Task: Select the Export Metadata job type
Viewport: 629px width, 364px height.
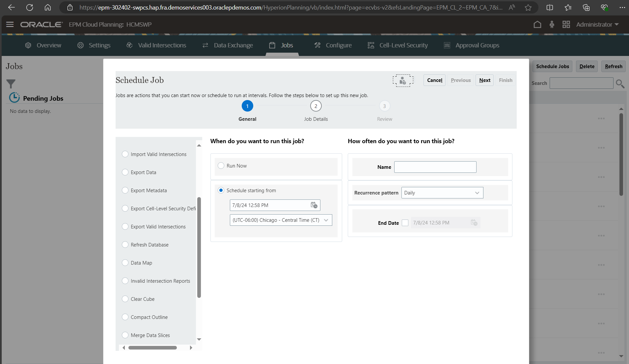Action: click(125, 190)
